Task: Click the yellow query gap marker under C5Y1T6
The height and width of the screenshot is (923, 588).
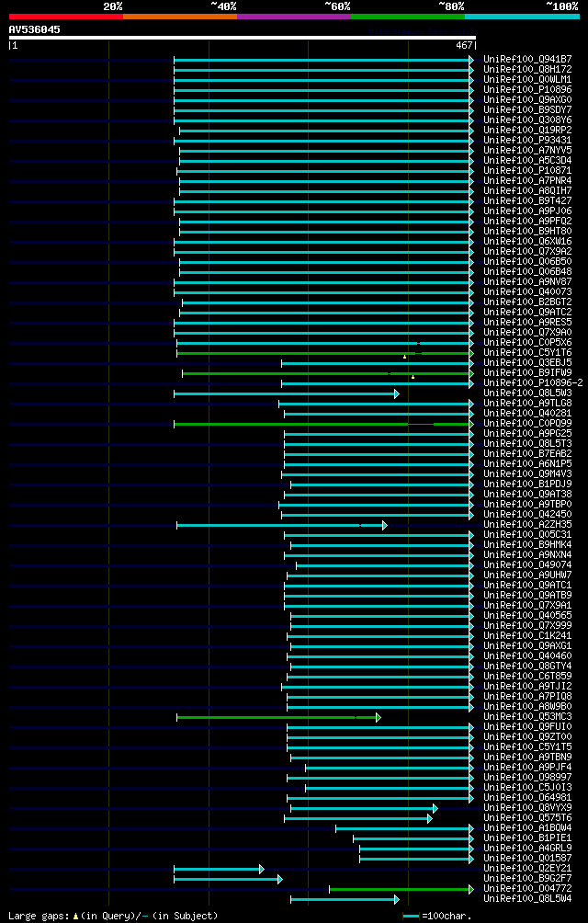Action: (x=404, y=357)
